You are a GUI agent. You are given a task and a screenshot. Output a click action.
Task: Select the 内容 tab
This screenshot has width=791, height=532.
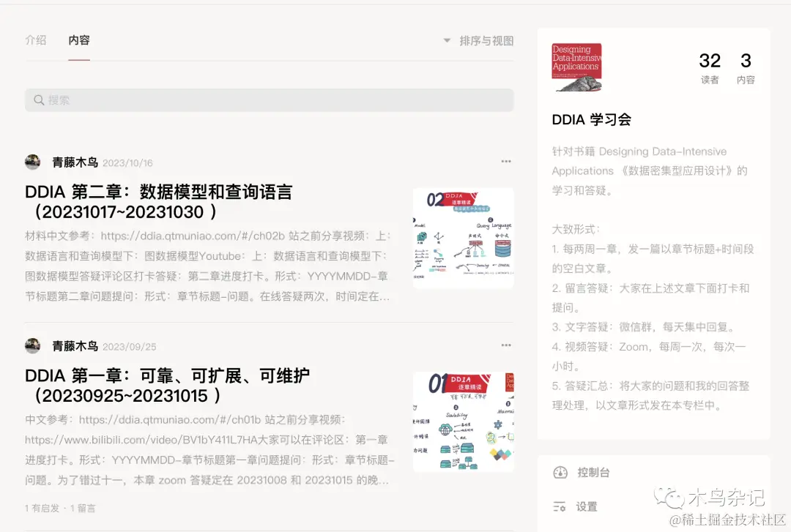tap(79, 40)
